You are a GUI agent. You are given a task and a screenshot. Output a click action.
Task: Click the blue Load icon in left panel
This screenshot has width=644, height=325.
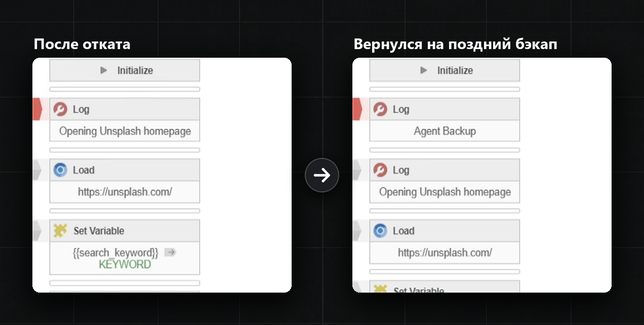pos(60,170)
